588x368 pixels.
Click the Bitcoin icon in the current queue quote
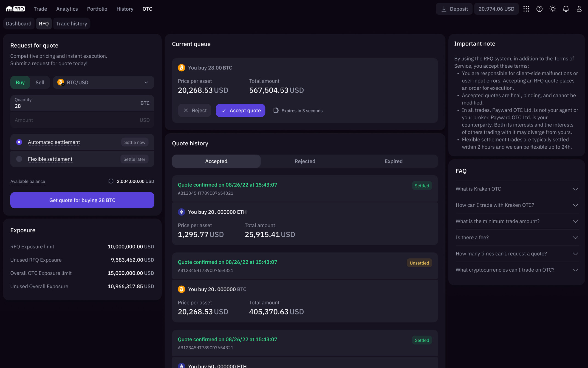coord(181,68)
